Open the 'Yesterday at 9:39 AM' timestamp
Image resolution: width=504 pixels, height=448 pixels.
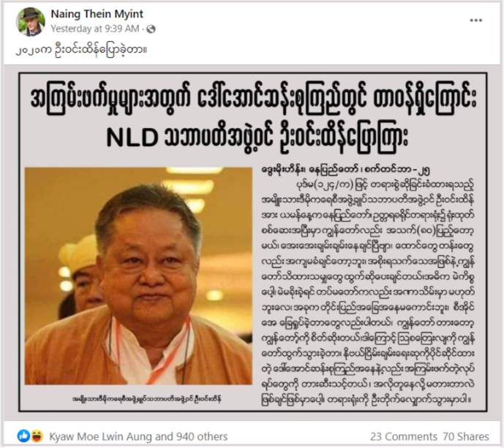(95, 29)
